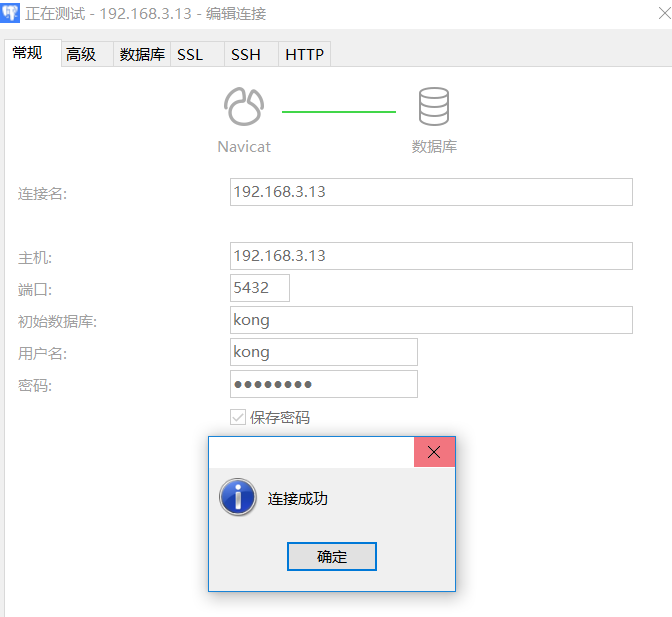672x617 pixels.
Task: Click the database cylinder icon
Action: pyautogui.click(x=434, y=106)
